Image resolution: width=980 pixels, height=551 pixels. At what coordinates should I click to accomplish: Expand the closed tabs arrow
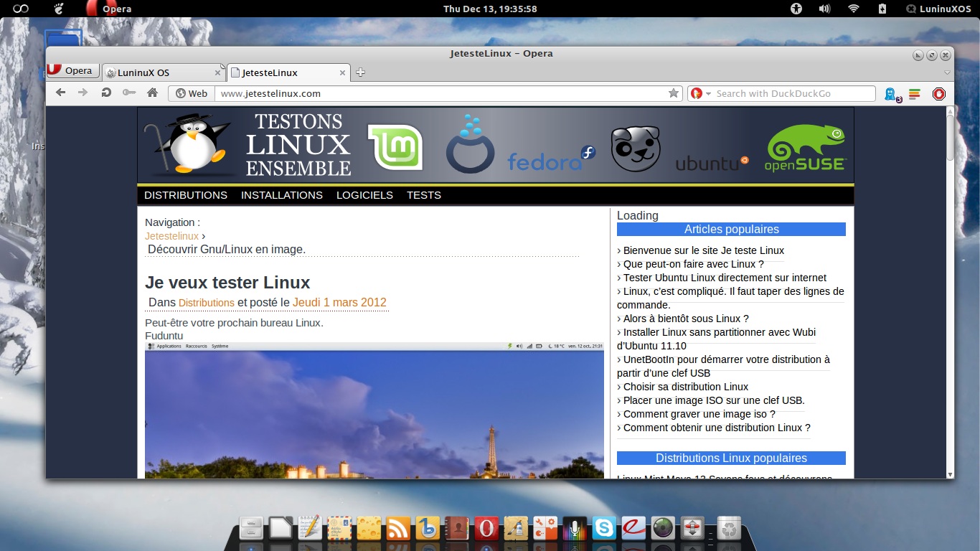pyautogui.click(x=947, y=72)
